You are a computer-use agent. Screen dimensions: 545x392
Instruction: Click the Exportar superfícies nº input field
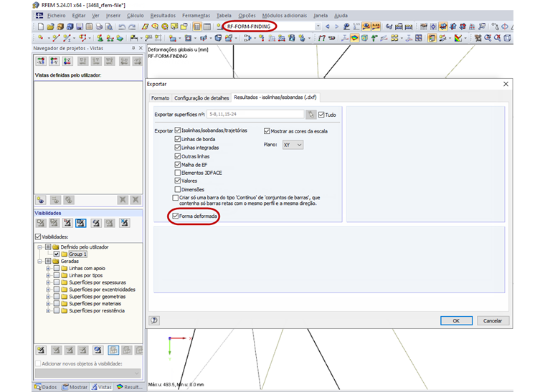[255, 114]
